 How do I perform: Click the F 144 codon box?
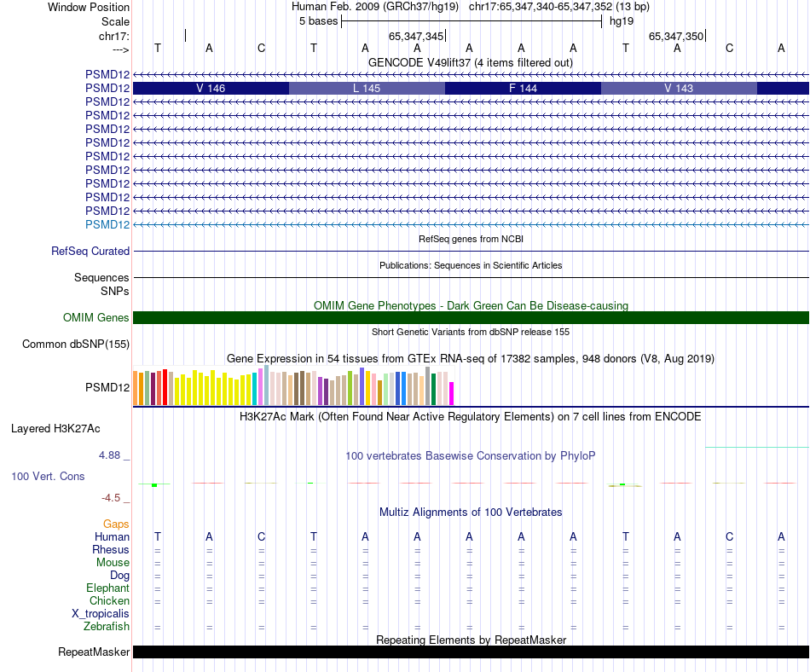523,89
